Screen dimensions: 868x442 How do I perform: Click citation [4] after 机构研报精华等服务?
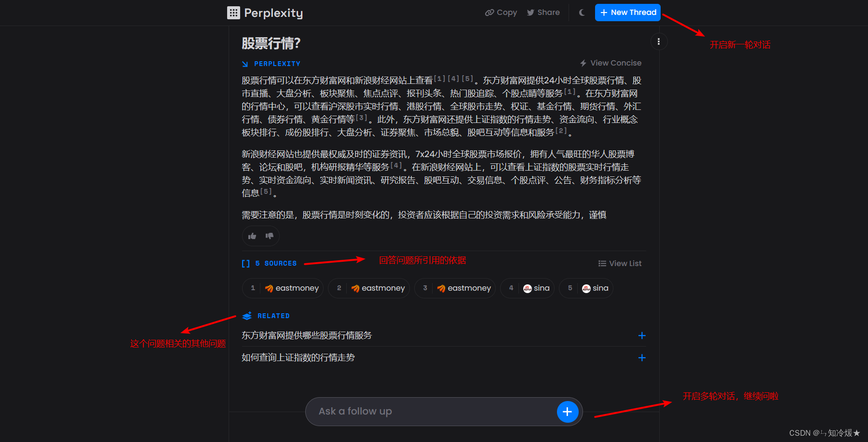[396, 165]
